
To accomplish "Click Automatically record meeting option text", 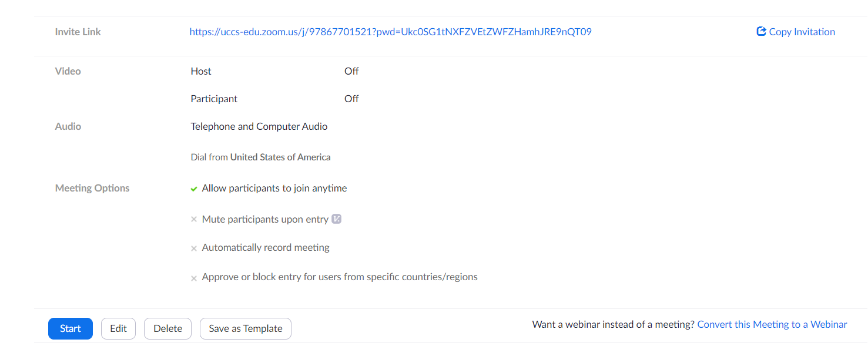I will (266, 248).
